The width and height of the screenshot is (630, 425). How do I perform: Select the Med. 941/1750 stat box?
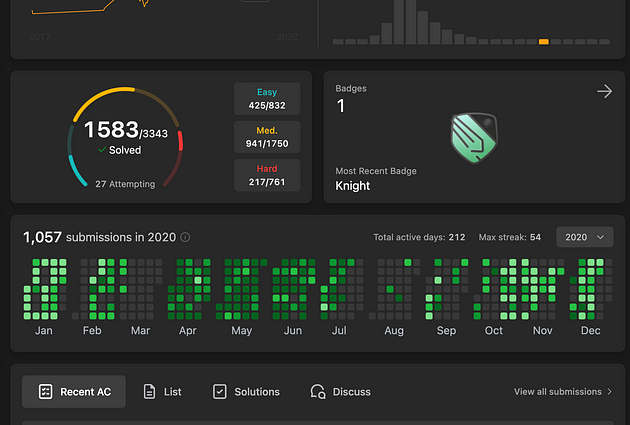[266, 137]
